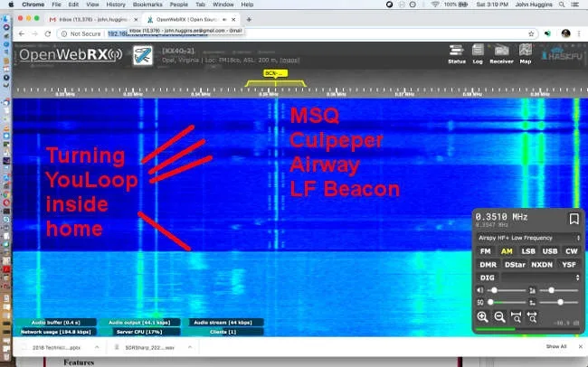Viewport: 588px width, 367px height.
Task: Open the Map icon
Action: (526, 54)
